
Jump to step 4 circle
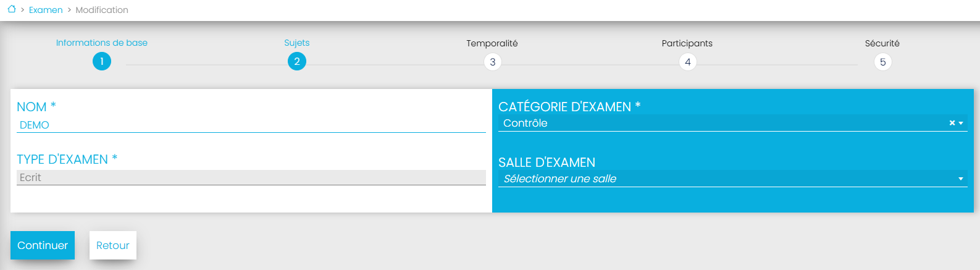687,62
